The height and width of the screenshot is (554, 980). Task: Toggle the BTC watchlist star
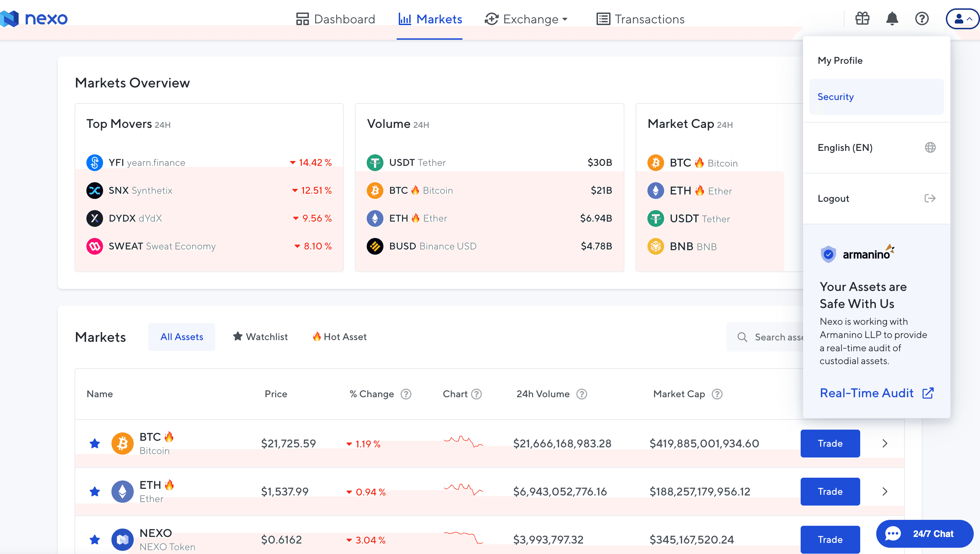click(95, 443)
